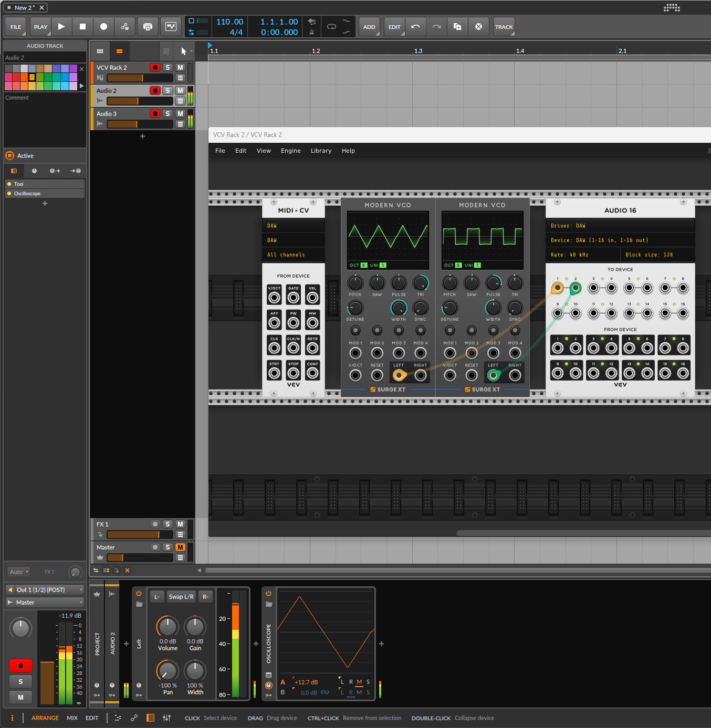
Task: Stop the transport
Action: (82, 27)
